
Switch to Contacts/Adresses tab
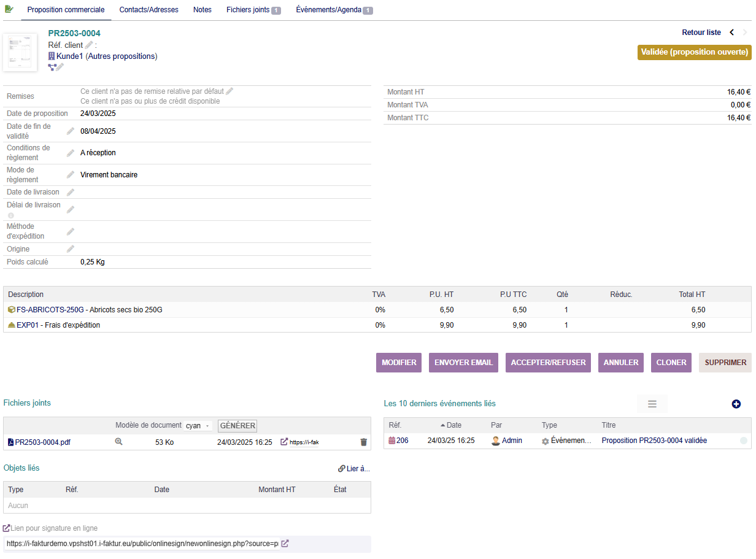point(148,10)
